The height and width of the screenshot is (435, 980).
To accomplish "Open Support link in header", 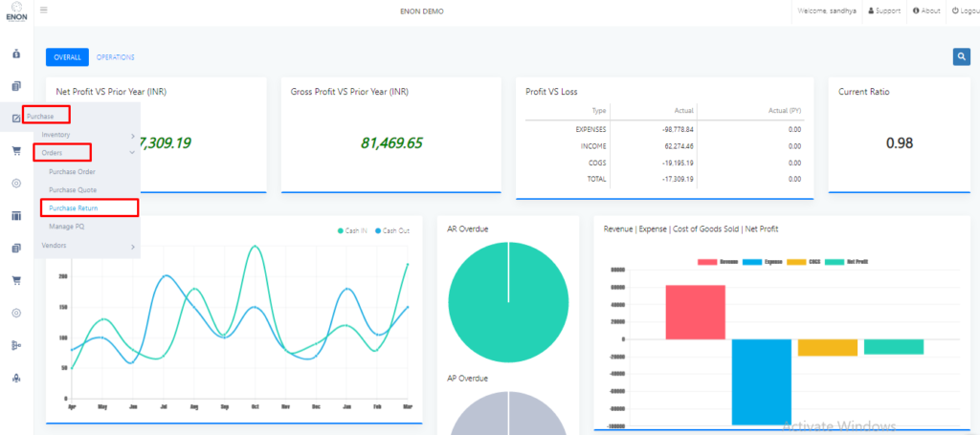I will (x=884, y=11).
